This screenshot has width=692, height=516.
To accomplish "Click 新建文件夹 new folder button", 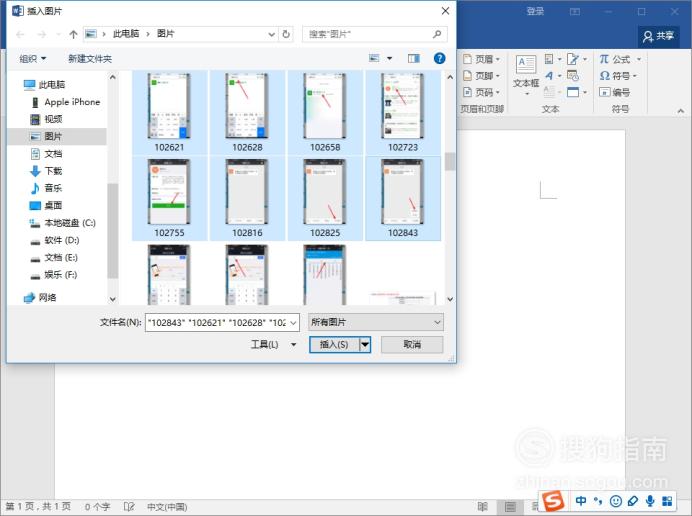I will [x=90, y=58].
